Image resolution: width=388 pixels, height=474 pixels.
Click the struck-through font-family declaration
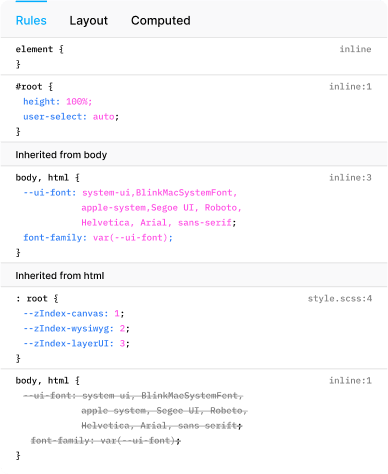[106, 441]
